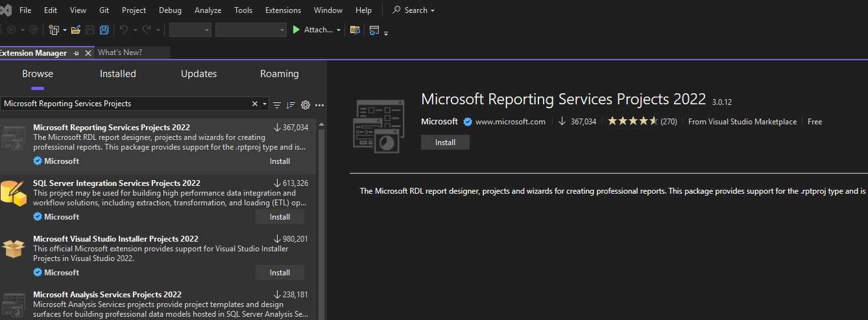
Task: Open the Extensions menu
Action: [x=283, y=10]
